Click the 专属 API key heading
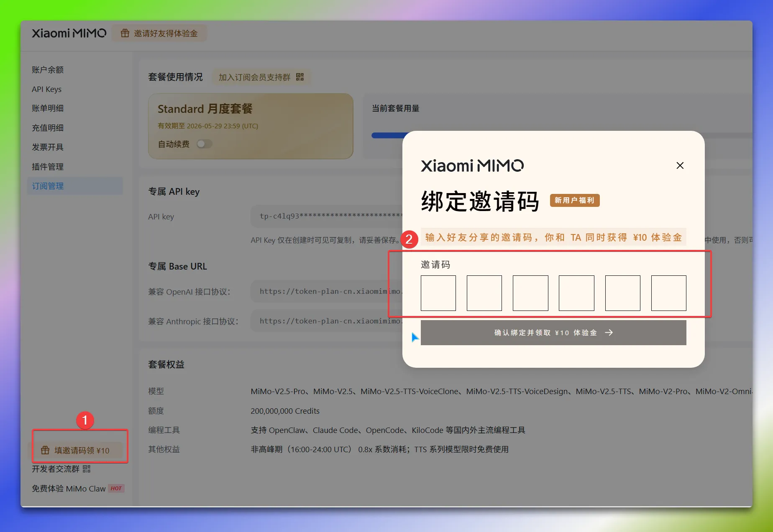The height and width of the screenshot is (532, 773). click(x=174, y=191)
